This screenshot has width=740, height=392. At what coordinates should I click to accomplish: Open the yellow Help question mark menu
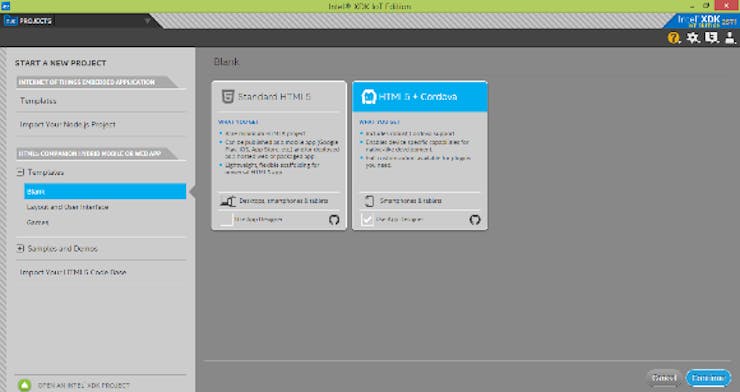[x=674, y=38]
